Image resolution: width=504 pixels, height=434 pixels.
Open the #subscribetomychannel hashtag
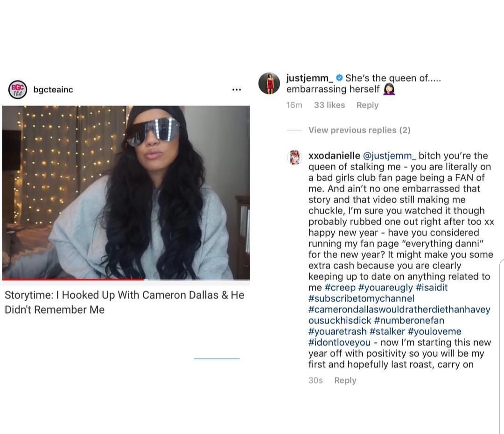coord(361,298)
